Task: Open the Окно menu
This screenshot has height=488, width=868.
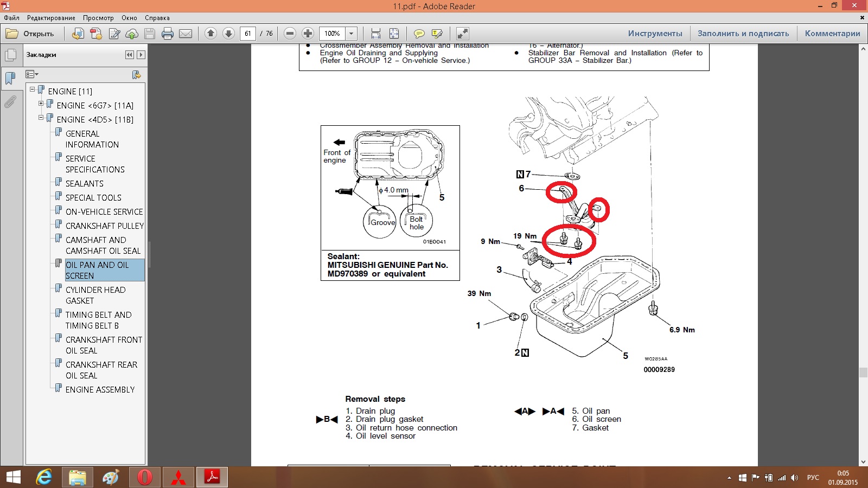Action: pos(129,18)
